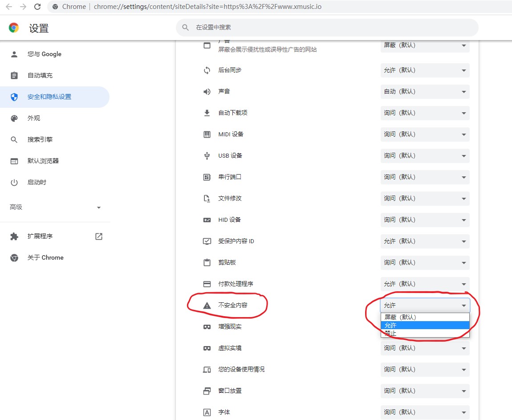
Task: Click the sync icon beside 后台同步
Action: click(207, 70)
